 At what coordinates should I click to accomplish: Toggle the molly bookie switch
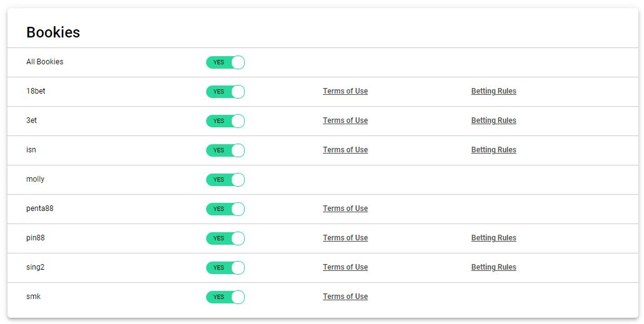pyautogui.click(x=225, y=179)
